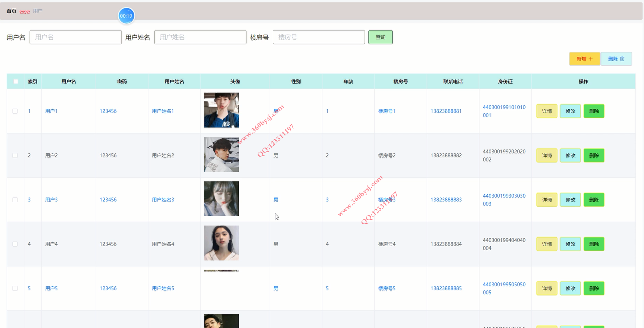
Task: Focus the 用户姓名 input field
Action: [x=200, y=37]
